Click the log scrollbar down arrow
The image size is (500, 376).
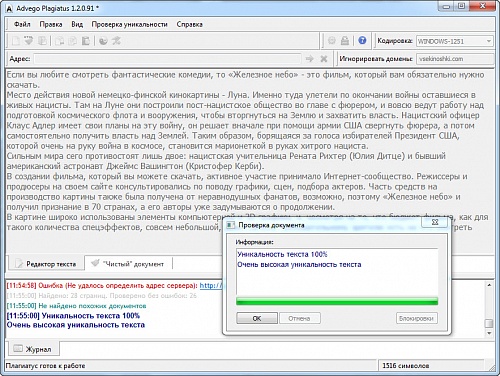[489, 333]
